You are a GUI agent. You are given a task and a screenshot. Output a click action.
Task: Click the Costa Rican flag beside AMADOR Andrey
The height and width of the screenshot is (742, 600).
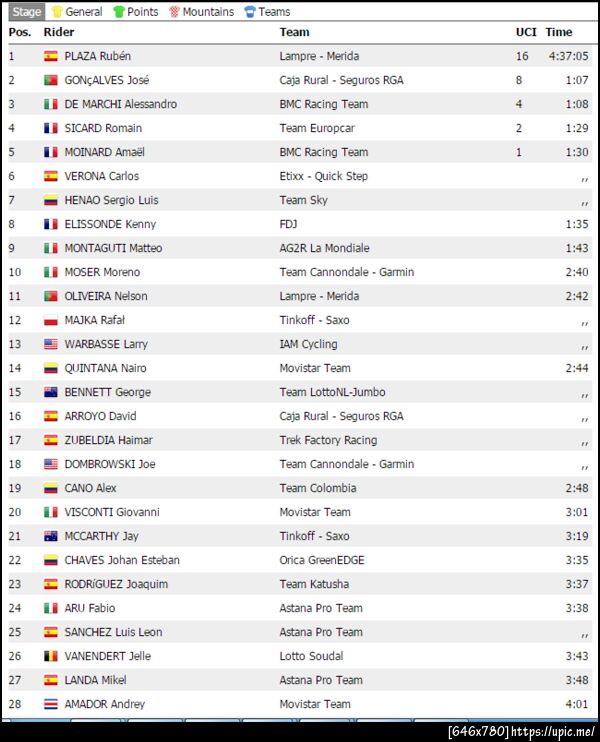[x=51, y=704]
